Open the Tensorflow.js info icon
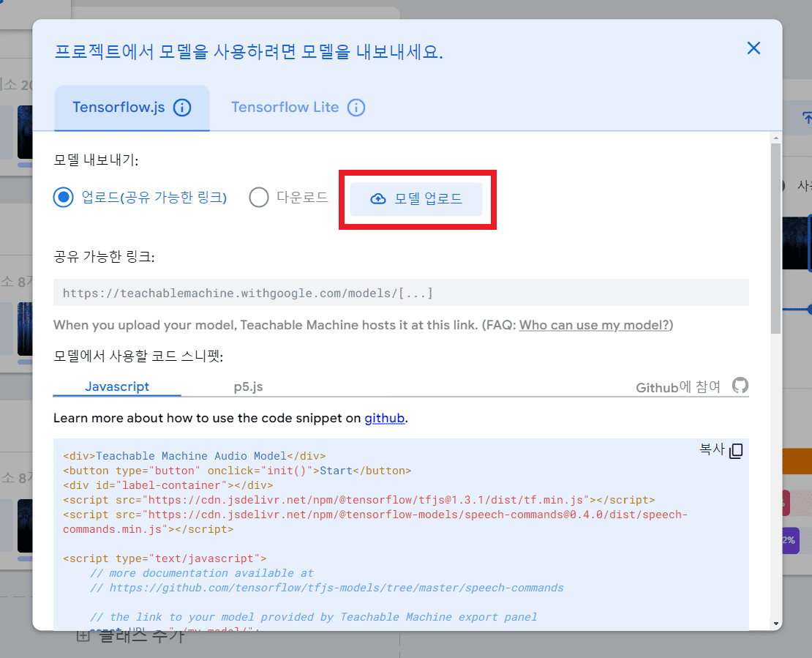 (x=181, y=108)
